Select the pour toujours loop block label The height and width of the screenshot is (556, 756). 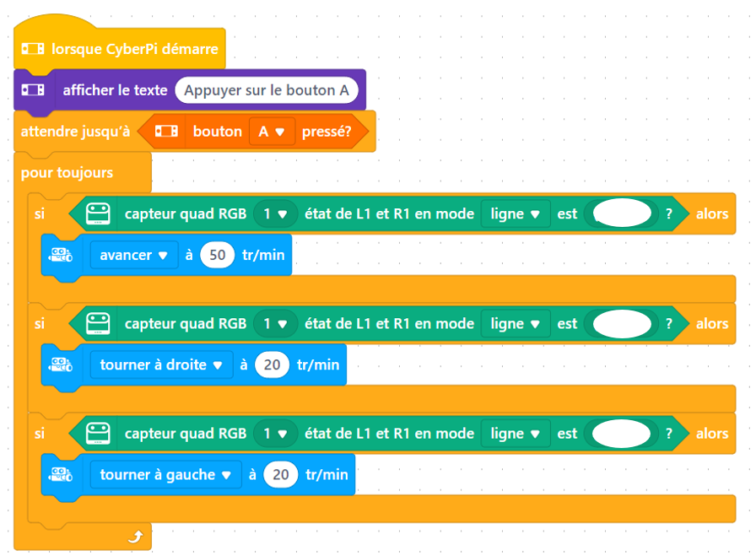pos(67,173)
